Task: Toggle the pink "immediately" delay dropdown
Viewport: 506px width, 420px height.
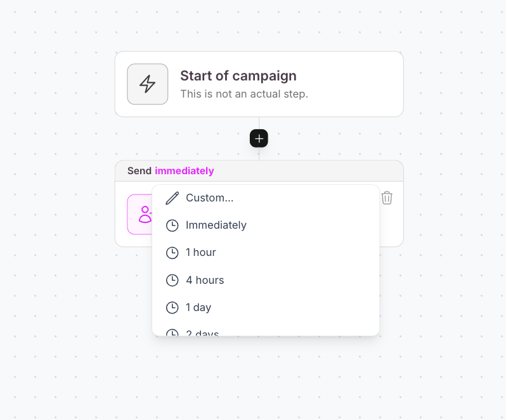Action: click(184, 171)
